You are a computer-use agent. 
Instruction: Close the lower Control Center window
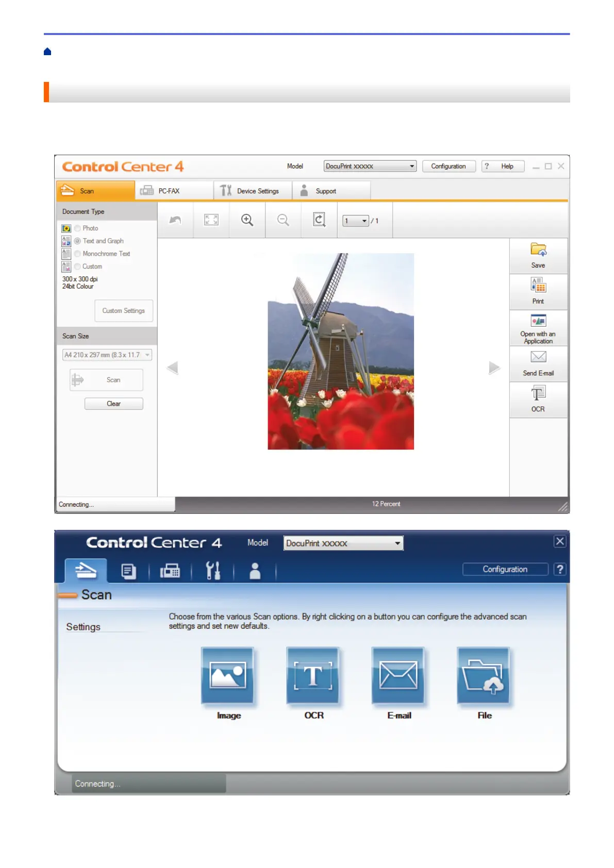[560, 541]
